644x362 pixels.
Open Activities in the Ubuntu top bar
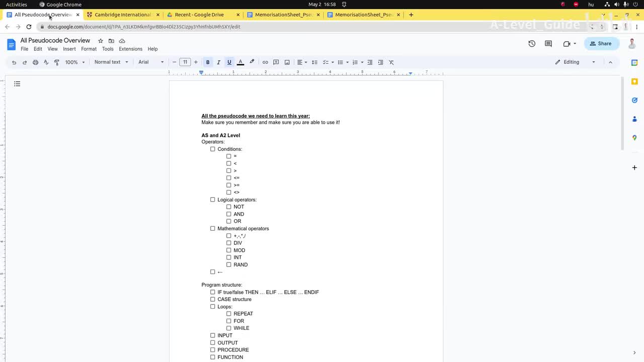(17, 5)
